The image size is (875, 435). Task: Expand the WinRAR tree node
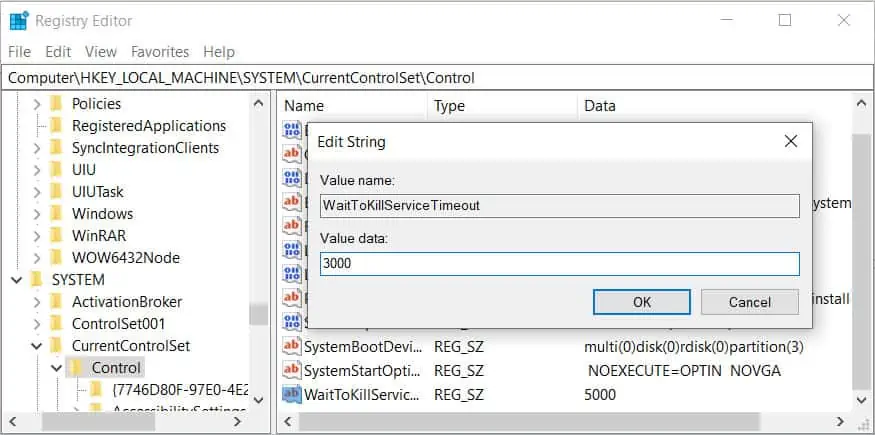tap(37, 236)
